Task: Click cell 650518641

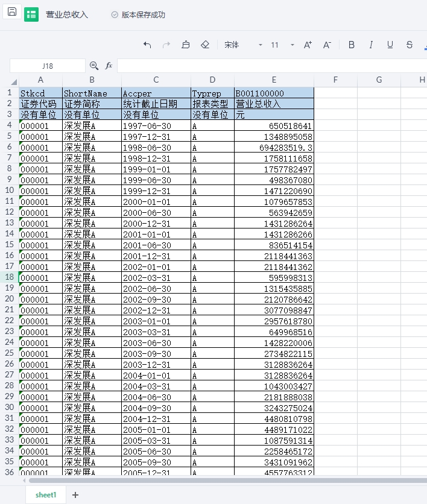Action: click(274, 125)
